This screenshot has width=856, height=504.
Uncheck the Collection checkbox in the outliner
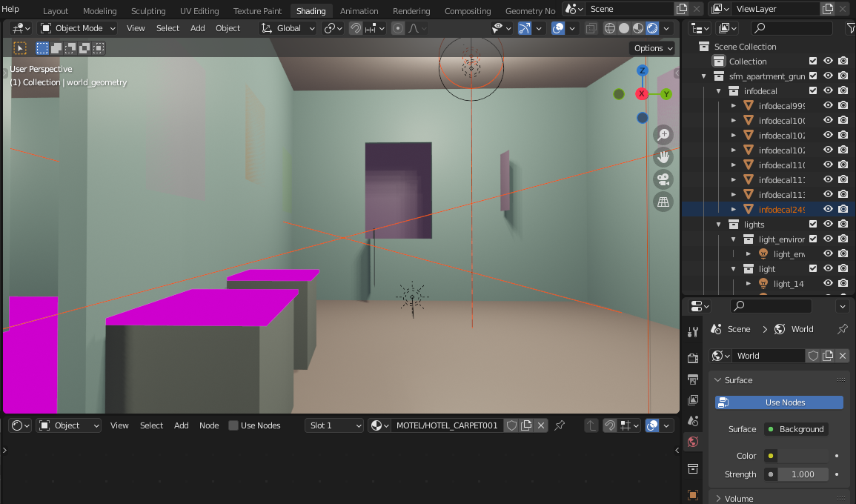pos(812,61)
